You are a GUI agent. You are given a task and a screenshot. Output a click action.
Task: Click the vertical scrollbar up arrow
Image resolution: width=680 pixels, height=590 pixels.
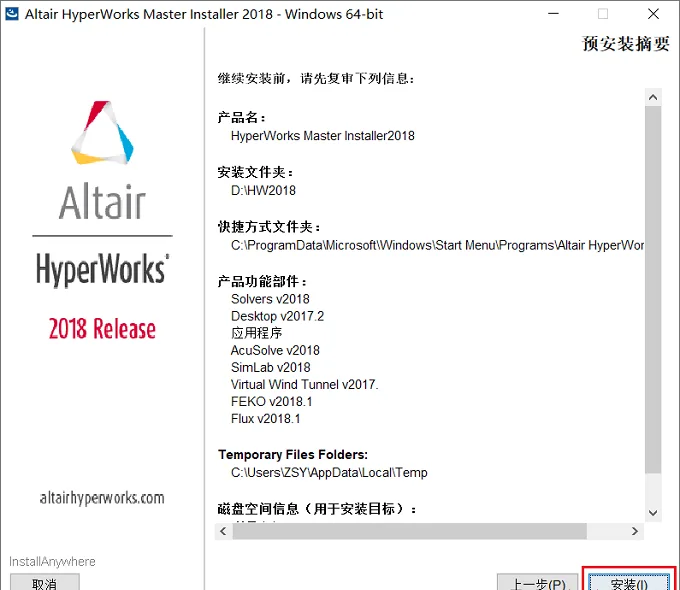(653, 97)
